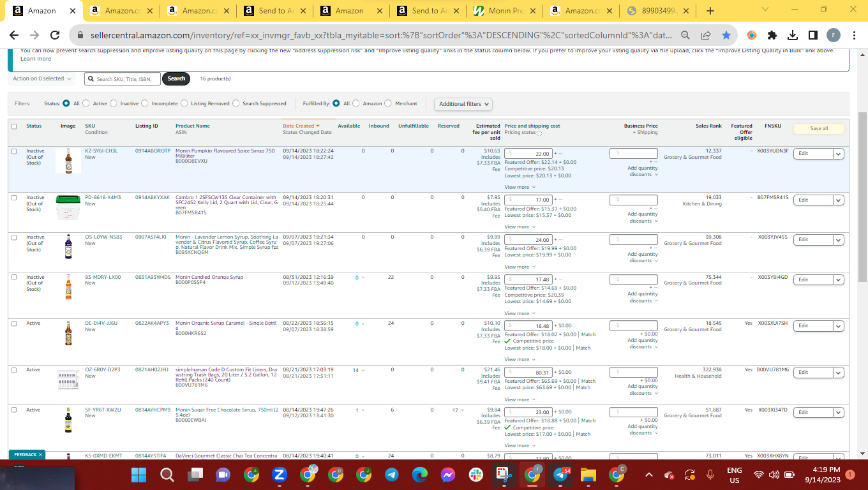Open Chrome profile avatar menu
This screenshot has width=868, height=490.
point(834,35)
